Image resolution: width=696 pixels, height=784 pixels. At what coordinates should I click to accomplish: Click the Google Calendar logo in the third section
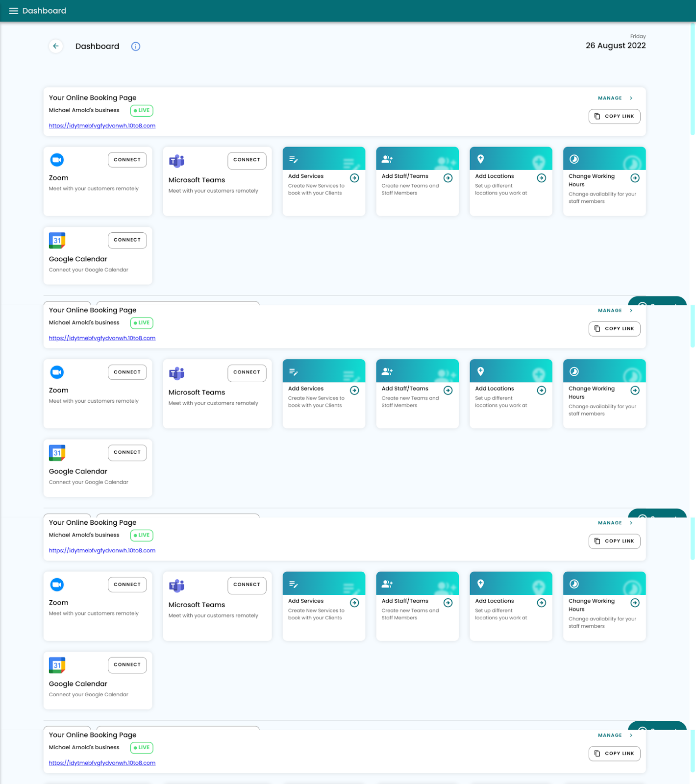click(x=57, y=665)
